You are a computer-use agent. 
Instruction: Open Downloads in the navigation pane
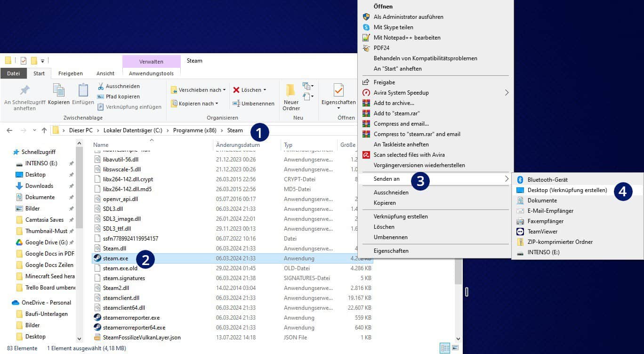(x=39, y=186)
